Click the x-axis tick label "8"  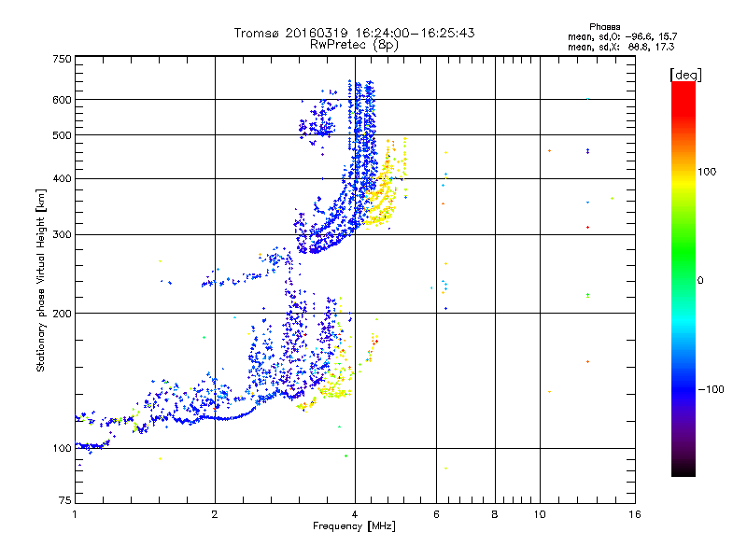pyautogui.click(x=495, y=514)
